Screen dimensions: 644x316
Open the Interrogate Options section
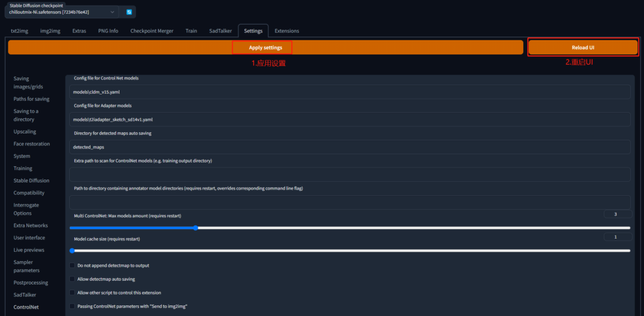click(x=26, y=209)
